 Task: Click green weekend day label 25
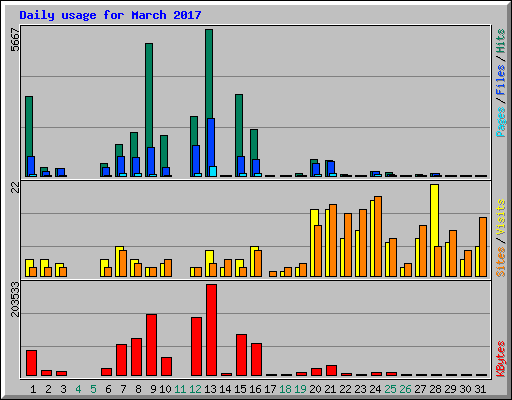(390, 389)
